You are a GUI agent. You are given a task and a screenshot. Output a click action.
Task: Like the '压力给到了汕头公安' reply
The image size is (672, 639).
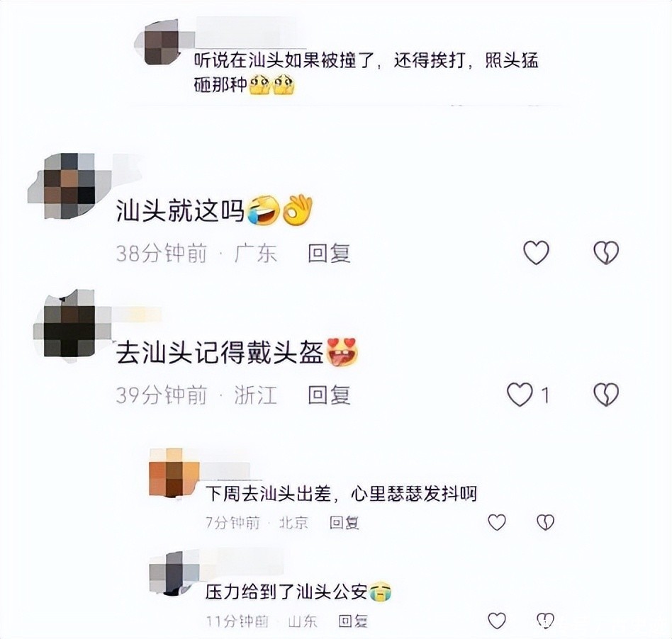click(497, 621)
